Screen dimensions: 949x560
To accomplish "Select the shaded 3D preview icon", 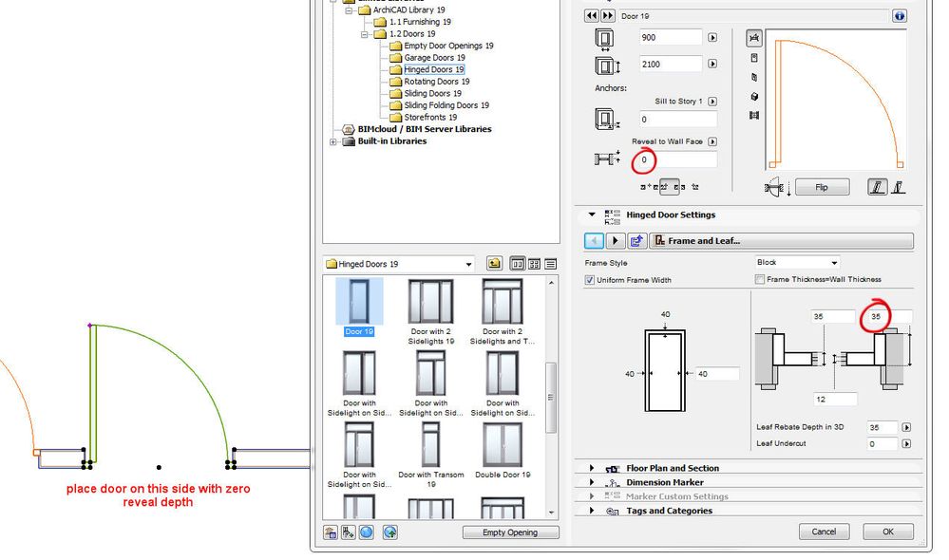I will 754,96.
